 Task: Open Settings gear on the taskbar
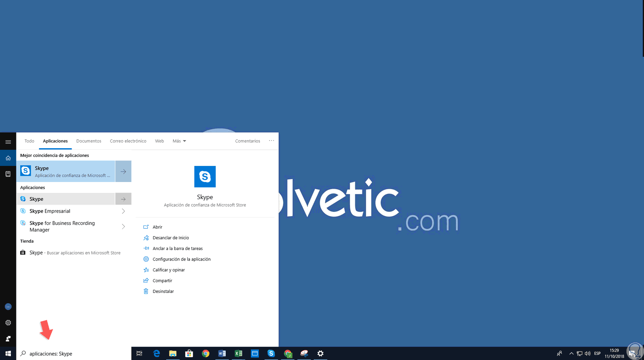pyautogui.click(x=320, y=354)
